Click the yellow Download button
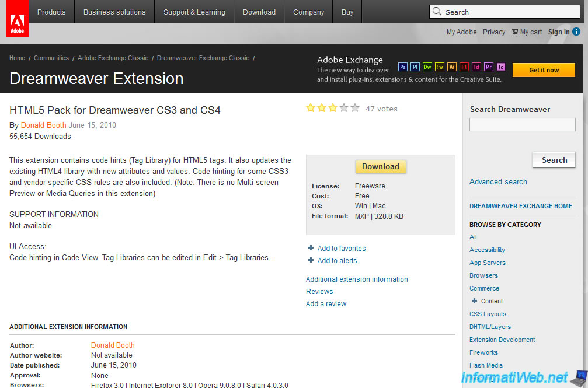The width and height of the screenshot is (588, 388). coord(381,166)
